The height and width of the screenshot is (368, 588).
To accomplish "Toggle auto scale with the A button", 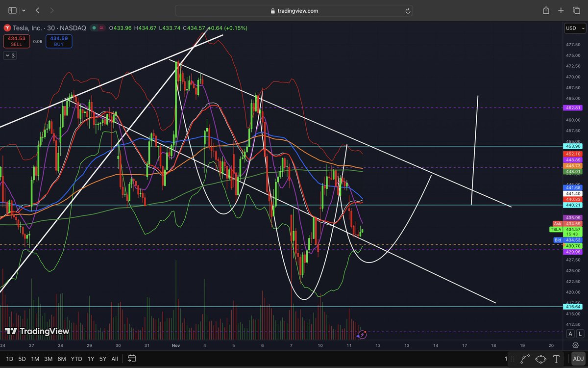I will click(570, 334).
